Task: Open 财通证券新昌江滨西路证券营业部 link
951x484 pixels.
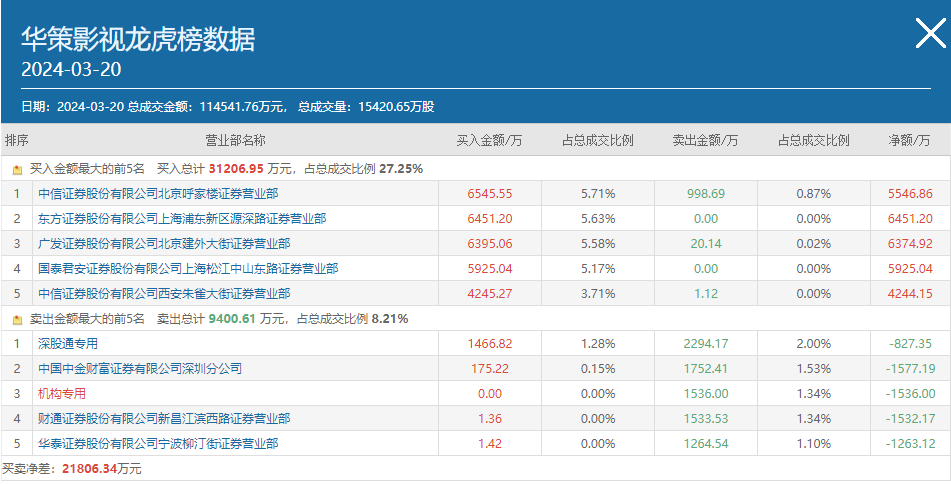Action: 164,418
